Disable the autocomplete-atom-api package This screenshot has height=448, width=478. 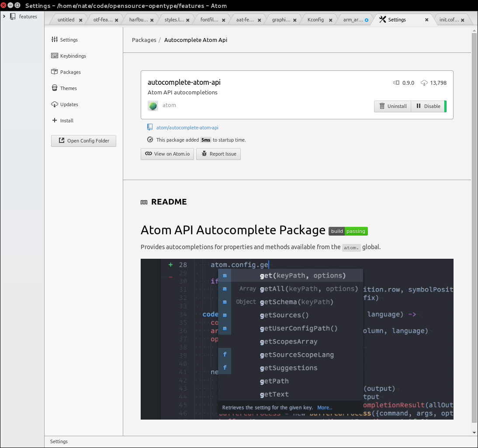click(428, 106)
